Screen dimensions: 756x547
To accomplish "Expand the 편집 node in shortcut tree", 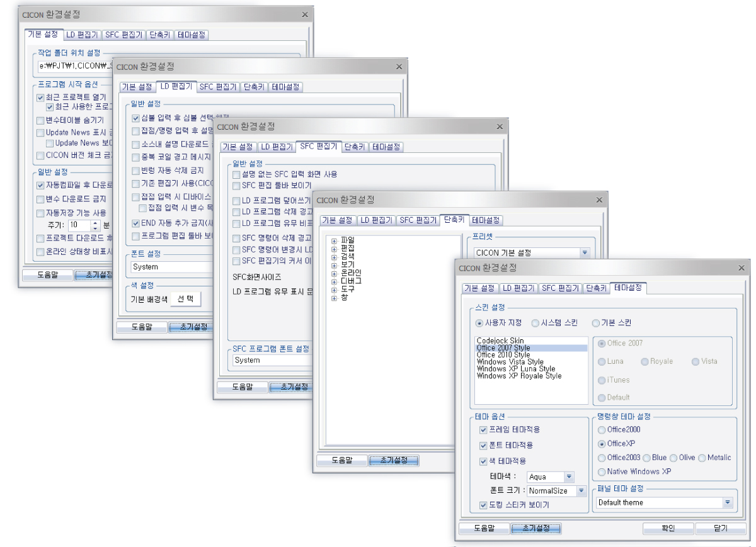I will coord(335,249).
